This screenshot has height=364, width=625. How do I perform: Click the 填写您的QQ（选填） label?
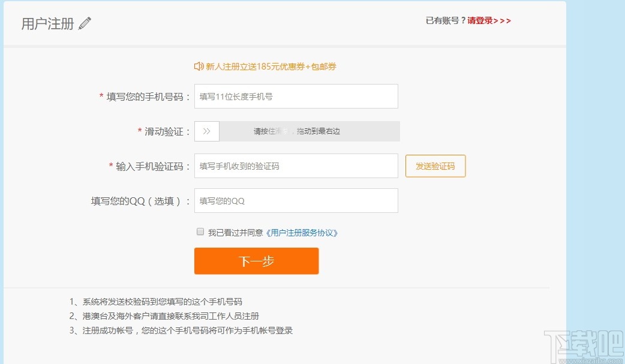(x=140, y=201)
